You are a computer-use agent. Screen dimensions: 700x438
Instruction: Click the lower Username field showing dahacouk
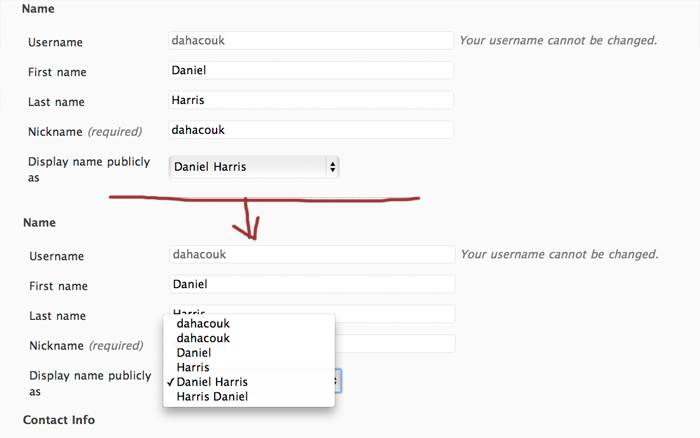[312, 254]
